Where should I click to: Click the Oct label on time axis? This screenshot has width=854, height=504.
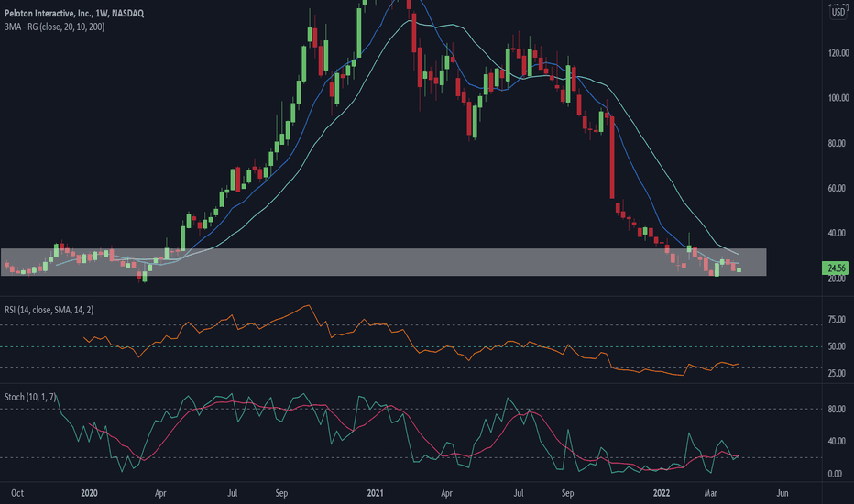tap(16, 493)
